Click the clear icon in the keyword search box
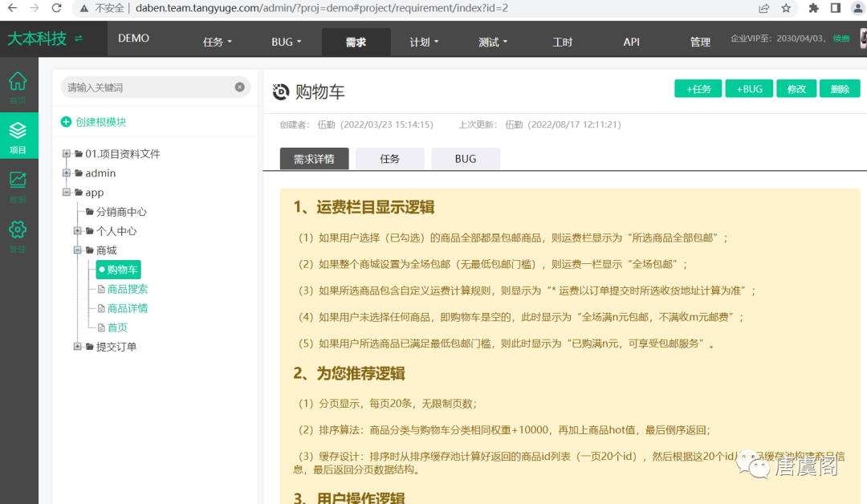 click(x=238, y=87)
